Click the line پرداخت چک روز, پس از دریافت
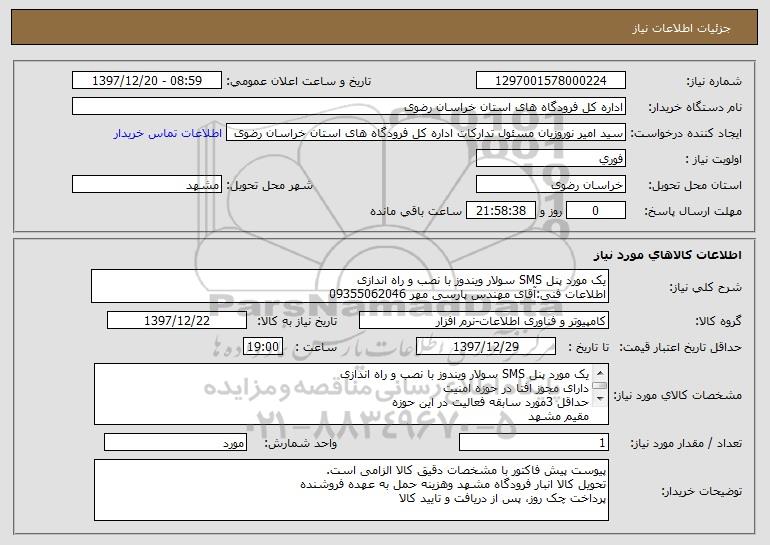 tap(503, 499)
